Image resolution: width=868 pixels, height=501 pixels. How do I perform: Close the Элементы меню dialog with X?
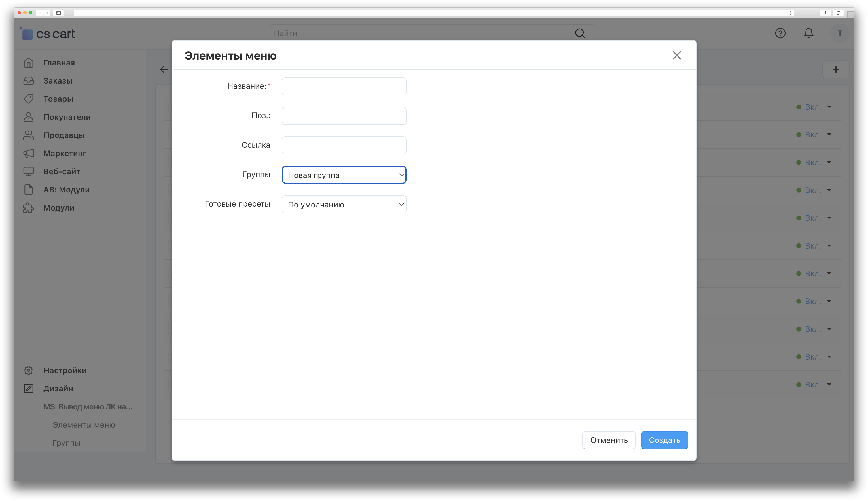[x=677, y=56]
